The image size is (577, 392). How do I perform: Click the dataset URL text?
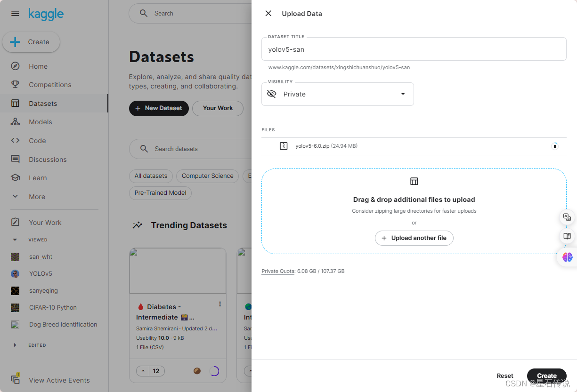point(339,67)
